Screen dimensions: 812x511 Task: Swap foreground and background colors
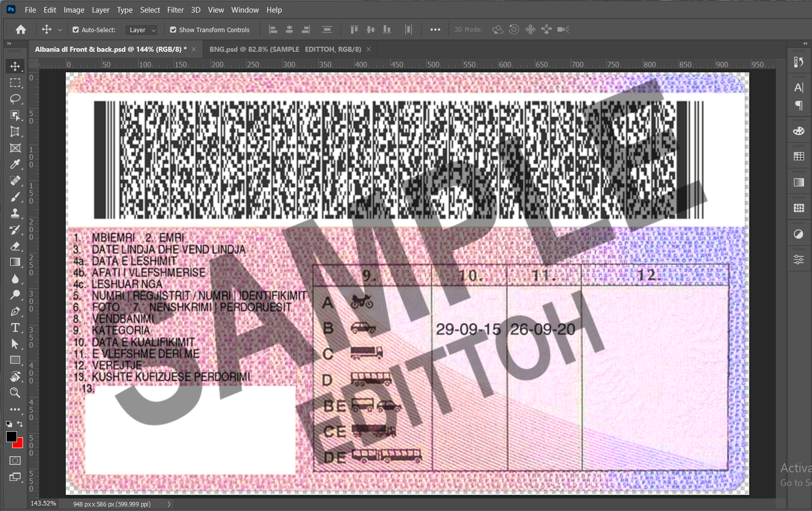pyautogui.click(x=20, y=425)
